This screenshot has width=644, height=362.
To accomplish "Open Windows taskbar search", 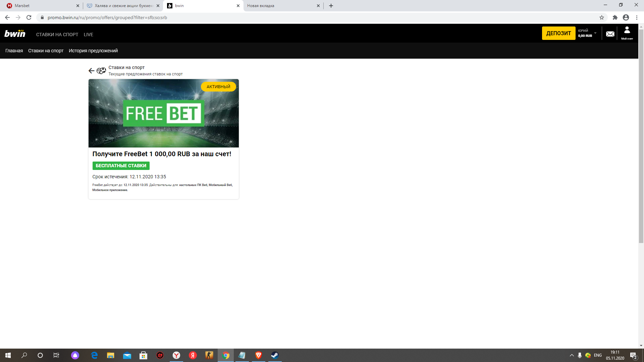I will pos(24,355).
